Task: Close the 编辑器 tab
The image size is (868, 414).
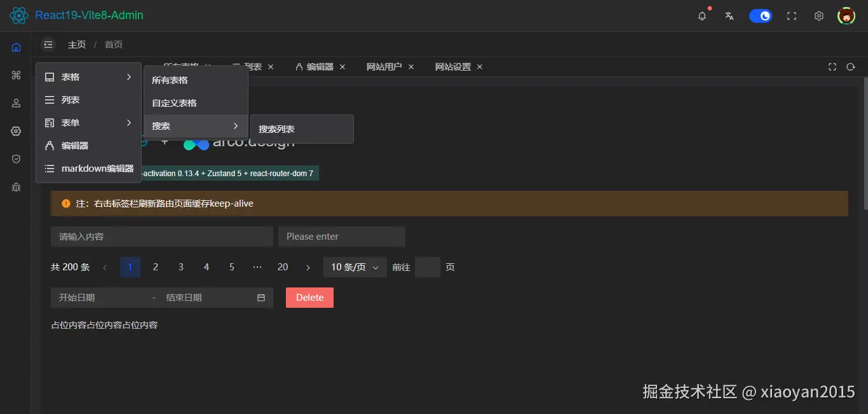Action: click(x=342, y=67)
